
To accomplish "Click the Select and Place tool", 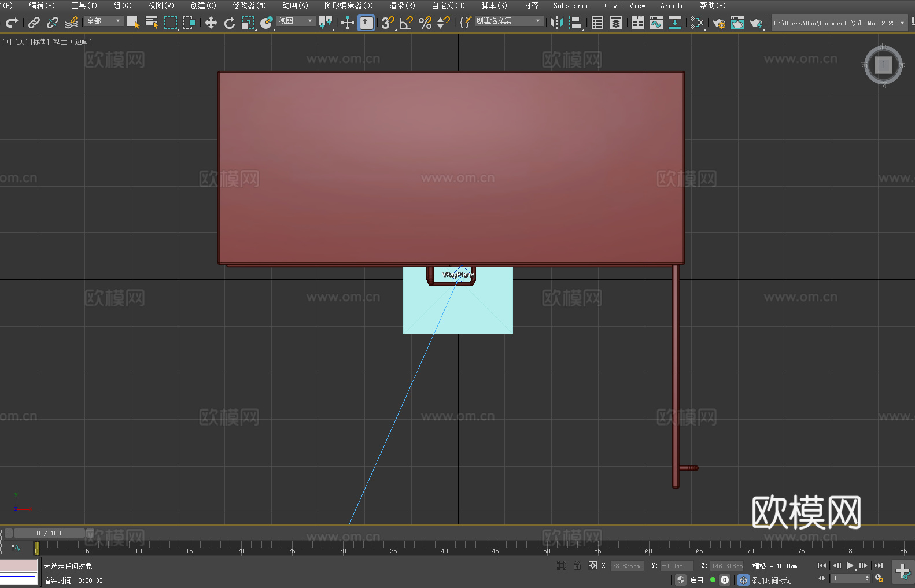I will (x=267, y=23).
